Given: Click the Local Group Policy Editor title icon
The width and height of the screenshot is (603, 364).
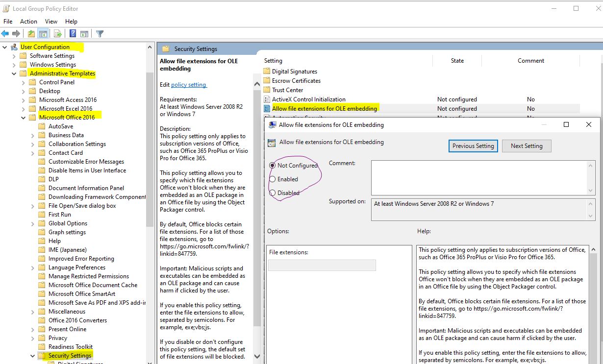Looking at the screenshot, I should (x=7, y=8).
